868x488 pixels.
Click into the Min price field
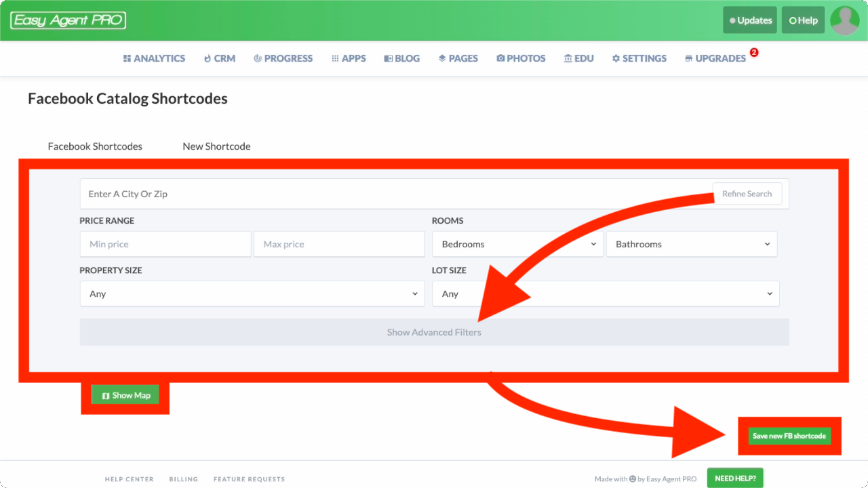click(165, 244)
